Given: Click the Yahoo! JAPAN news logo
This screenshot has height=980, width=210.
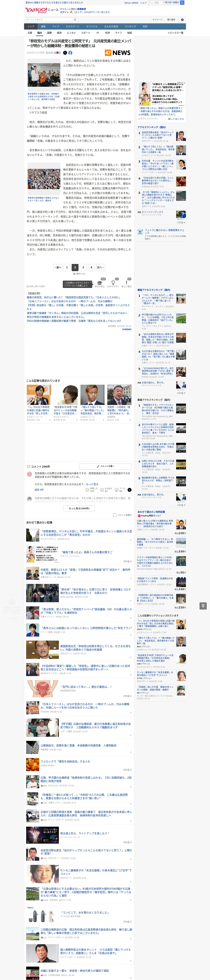Looking at the screenshot, I should tap(42, 10).
